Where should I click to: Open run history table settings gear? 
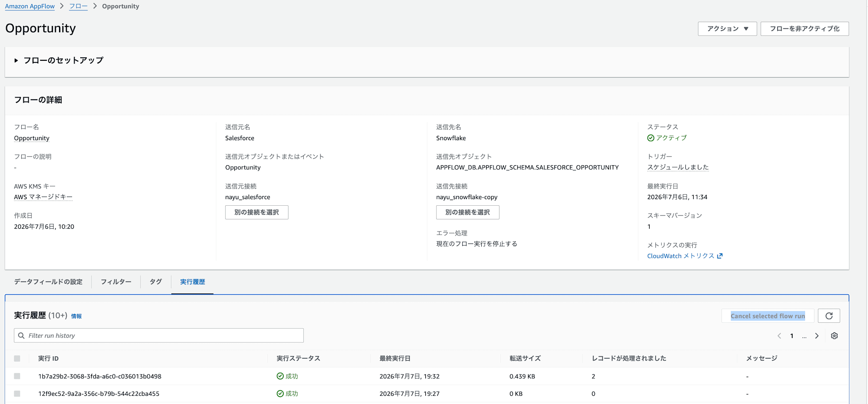coord(834,336)
